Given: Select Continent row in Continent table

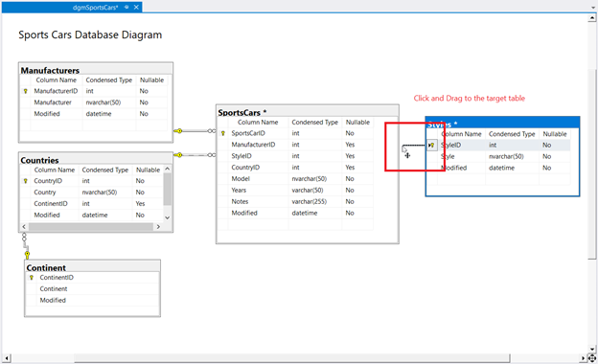Looking at the screenshot, I should 92,289.
